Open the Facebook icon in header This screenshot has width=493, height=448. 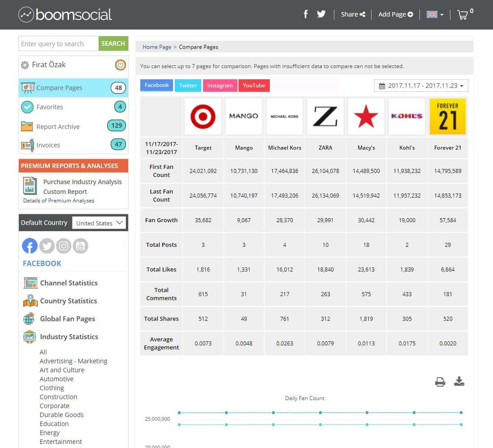(x=306, y=14)
